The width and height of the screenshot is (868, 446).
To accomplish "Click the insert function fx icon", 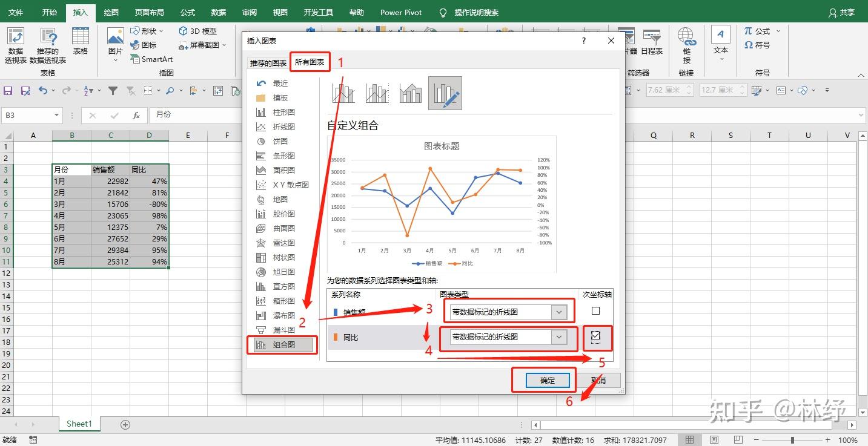I will click(x=137, y=115).
